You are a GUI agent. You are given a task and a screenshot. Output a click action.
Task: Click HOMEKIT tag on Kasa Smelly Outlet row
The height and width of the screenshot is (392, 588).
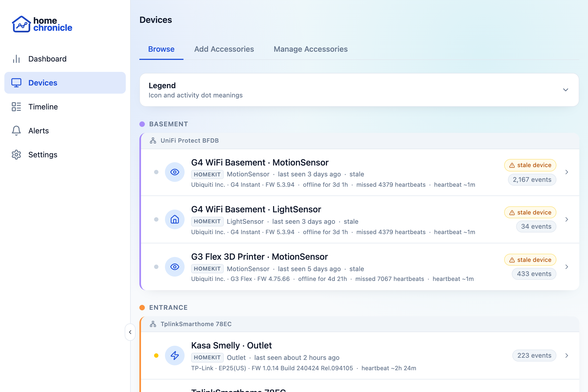[x=207, y=358]
